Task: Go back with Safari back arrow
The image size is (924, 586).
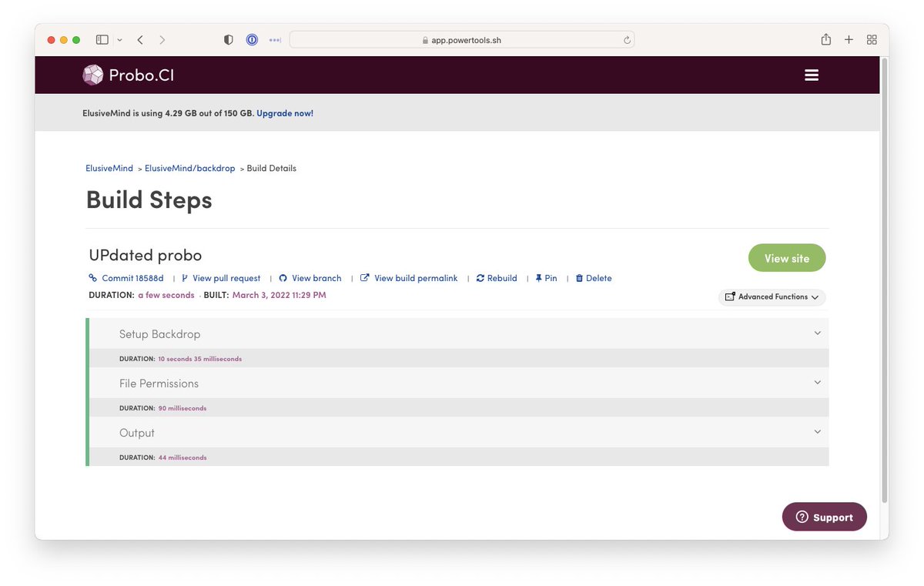Action: 140,40
